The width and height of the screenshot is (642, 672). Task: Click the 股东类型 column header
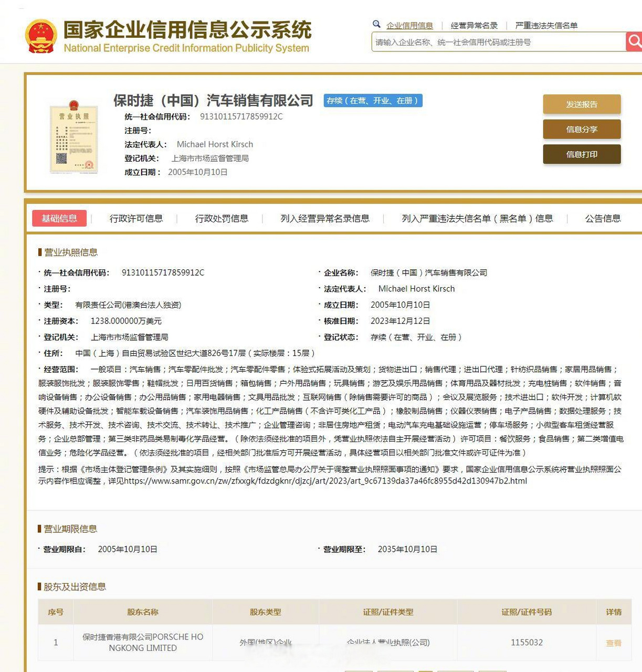(x=266, y=612)
